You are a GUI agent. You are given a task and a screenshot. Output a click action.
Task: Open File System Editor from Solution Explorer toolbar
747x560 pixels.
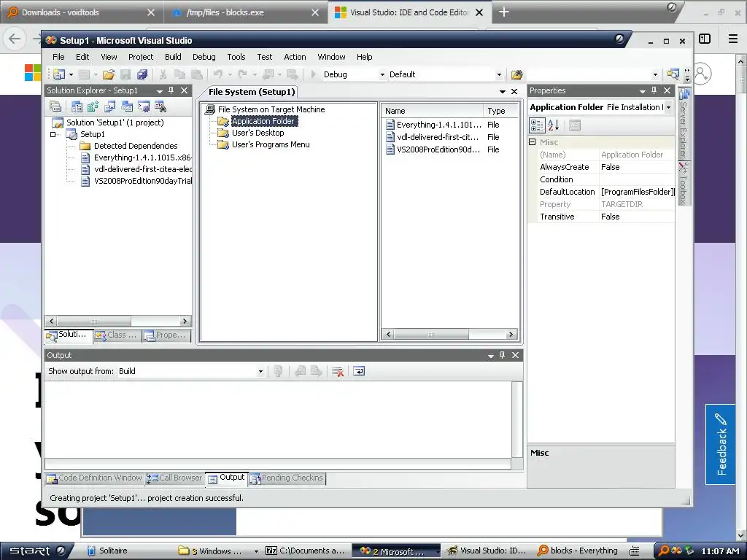(x=76, y=106)
